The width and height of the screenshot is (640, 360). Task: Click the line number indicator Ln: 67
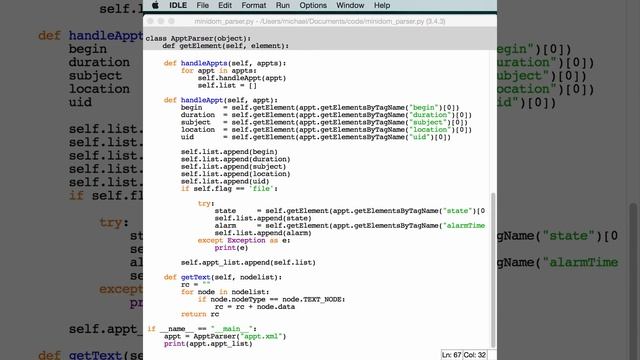451,355
